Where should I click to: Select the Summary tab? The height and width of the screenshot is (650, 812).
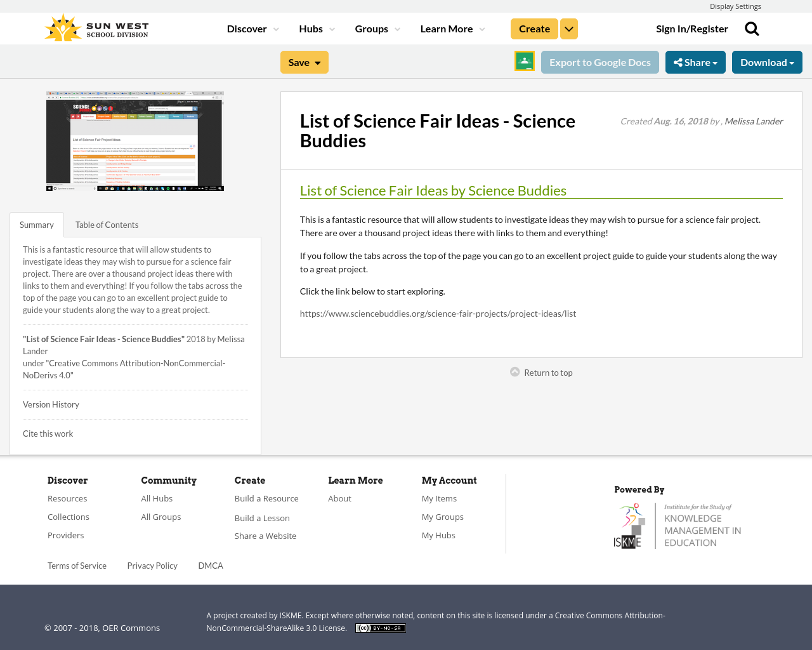click(36, 224)
